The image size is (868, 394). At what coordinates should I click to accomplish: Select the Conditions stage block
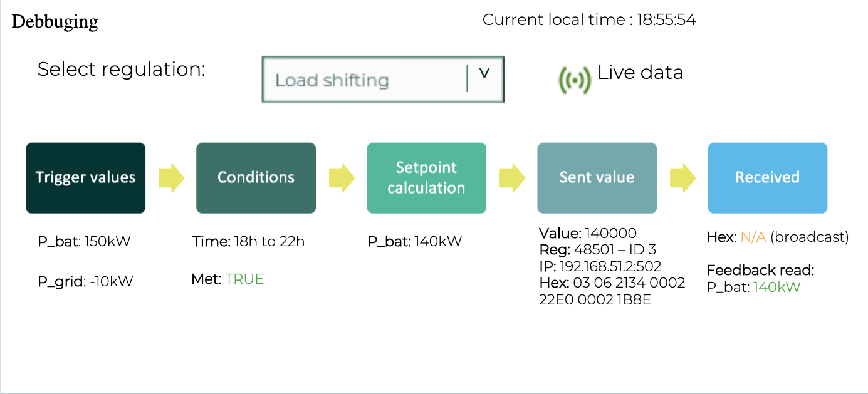[x=256, y=178]
